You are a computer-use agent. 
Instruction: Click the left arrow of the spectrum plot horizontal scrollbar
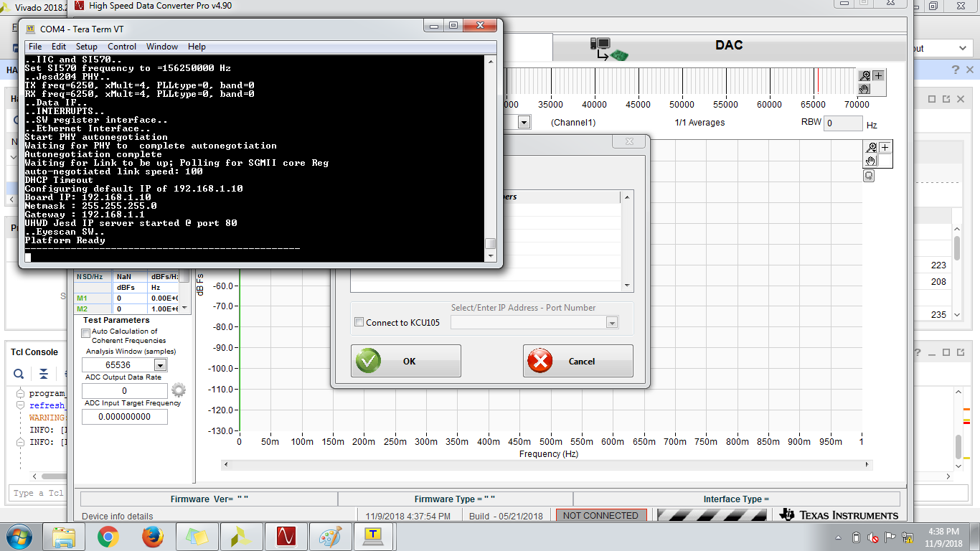pos(226,465)
